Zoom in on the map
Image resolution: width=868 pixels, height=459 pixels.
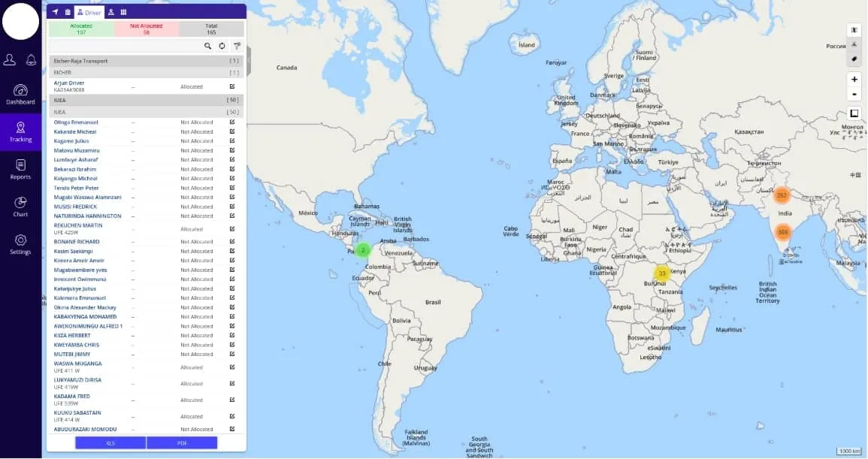(854, 80)
